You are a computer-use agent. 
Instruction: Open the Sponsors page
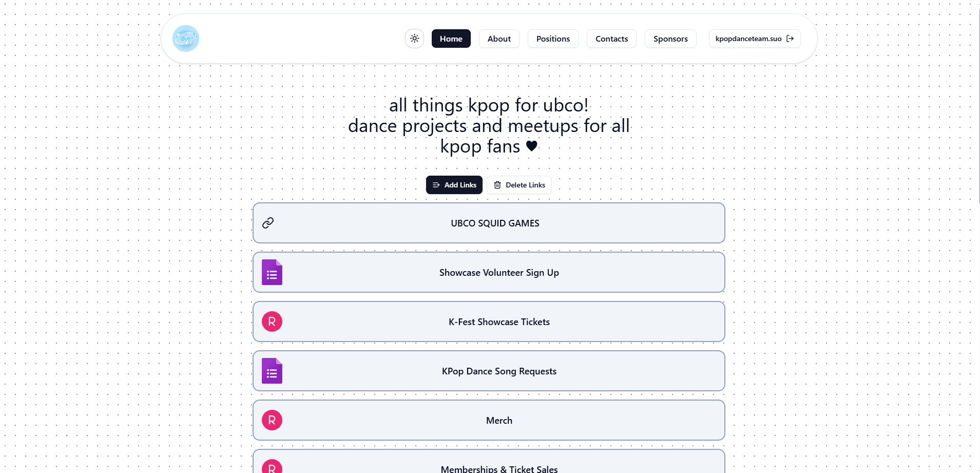click(x=670, y=38)
